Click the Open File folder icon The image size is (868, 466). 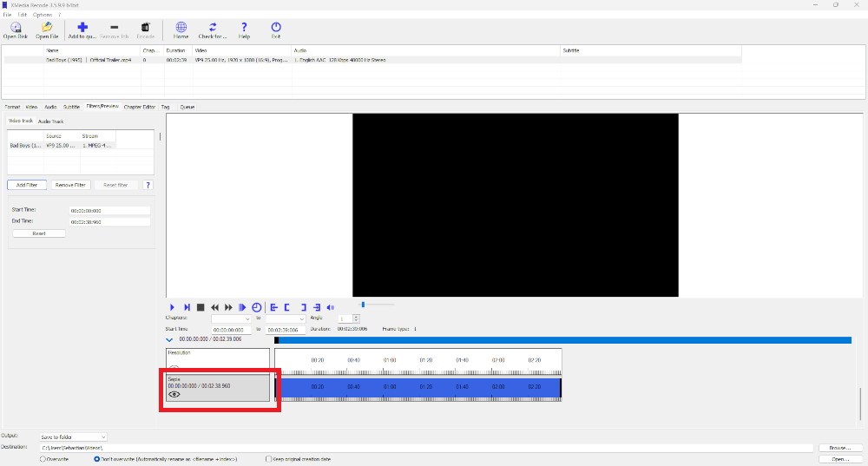point(47,27)
